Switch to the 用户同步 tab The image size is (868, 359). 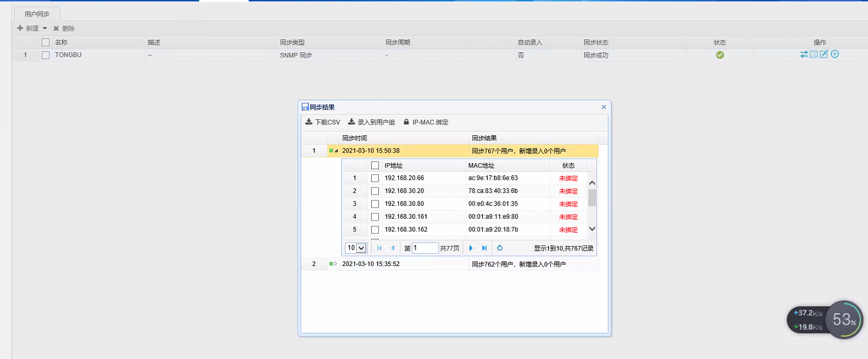click(37, 14)
